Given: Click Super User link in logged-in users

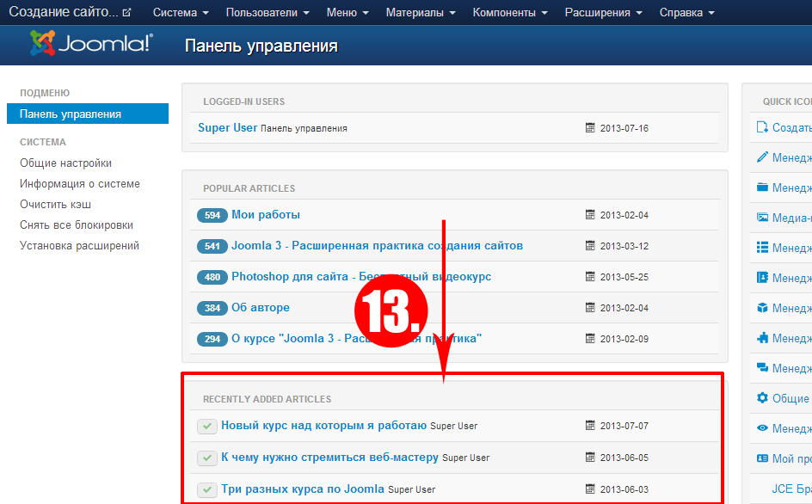Looking at the screenshot, I should tap(227, 127).
